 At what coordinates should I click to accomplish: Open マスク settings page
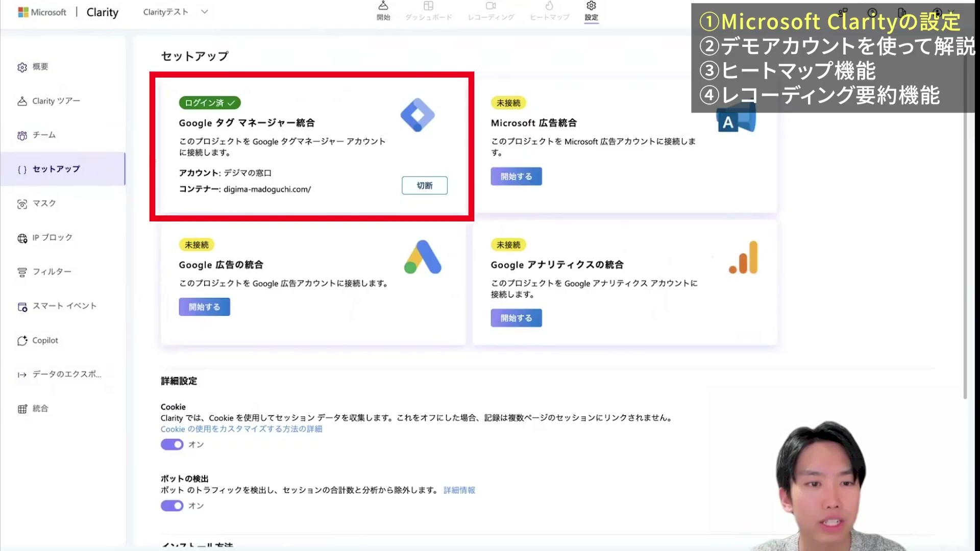pyautogui.click(x=63, y=203)
